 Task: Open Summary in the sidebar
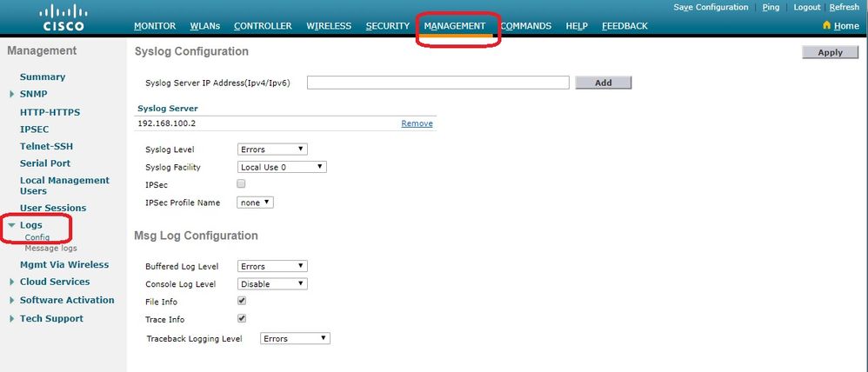click(x=43, y=77)
